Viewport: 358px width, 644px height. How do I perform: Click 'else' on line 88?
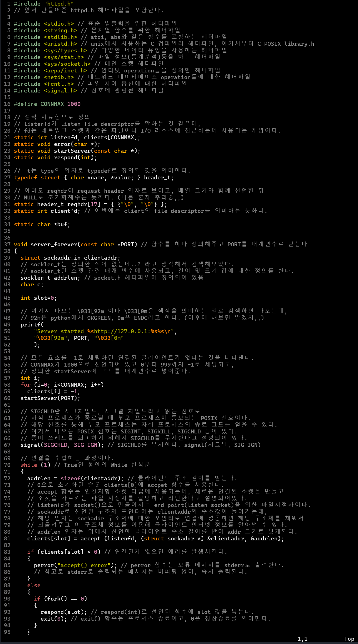34,585
